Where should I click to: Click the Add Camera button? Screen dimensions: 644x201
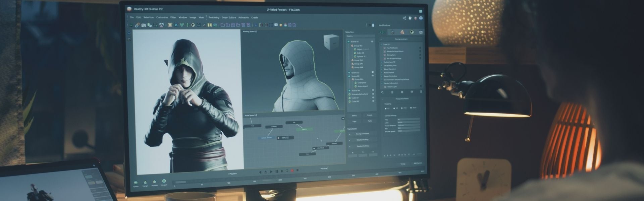(x=418, y=163)
